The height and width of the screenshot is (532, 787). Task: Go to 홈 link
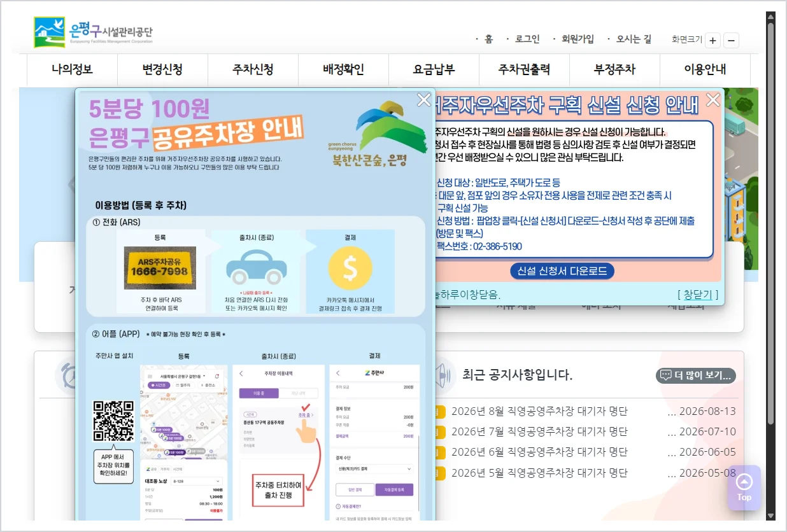tap(488, 39)
